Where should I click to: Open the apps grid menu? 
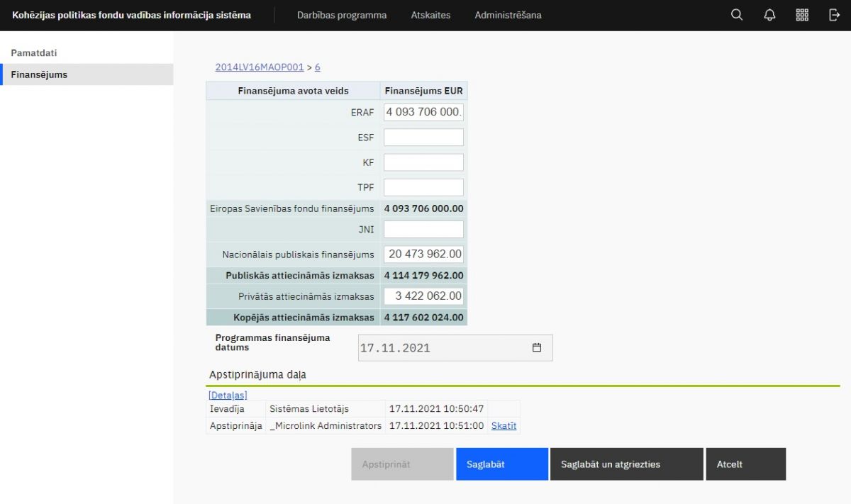(802, 15)
